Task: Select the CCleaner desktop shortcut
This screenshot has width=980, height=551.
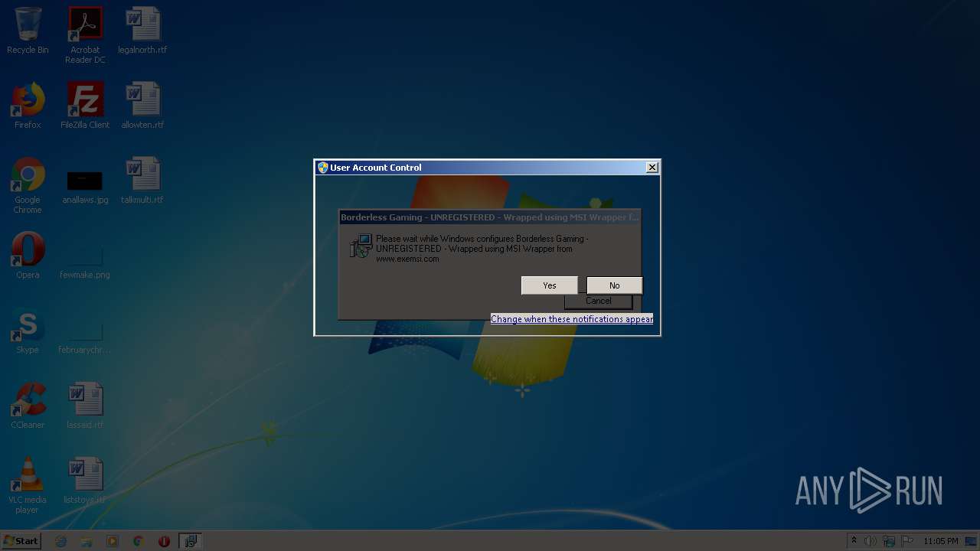Action: point(28,406)
